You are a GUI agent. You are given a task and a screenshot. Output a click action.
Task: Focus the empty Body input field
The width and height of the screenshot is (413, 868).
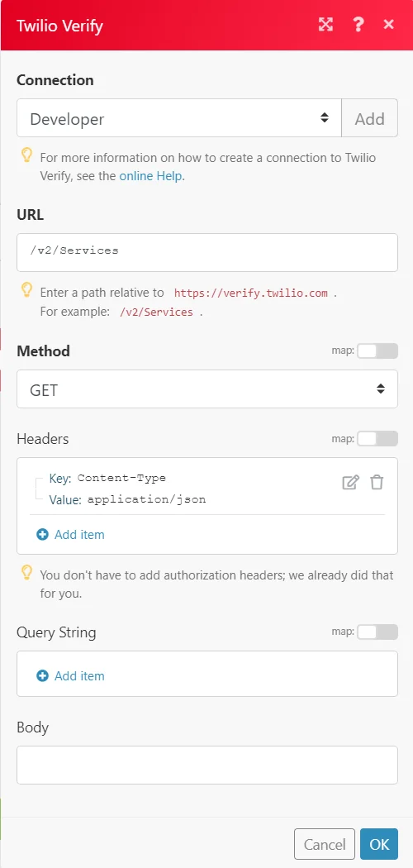click(207, 765)
